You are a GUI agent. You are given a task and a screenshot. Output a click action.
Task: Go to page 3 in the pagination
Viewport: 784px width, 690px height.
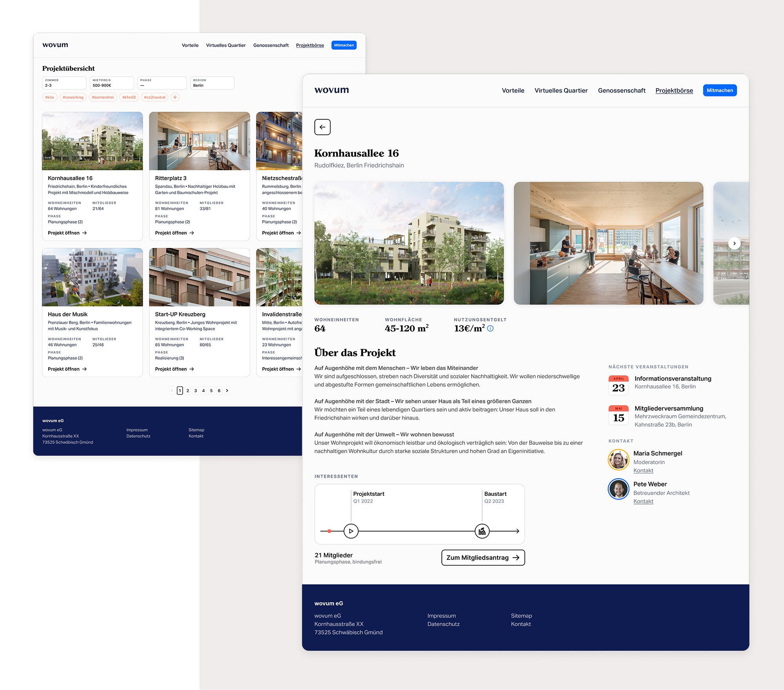click(196, 390)
